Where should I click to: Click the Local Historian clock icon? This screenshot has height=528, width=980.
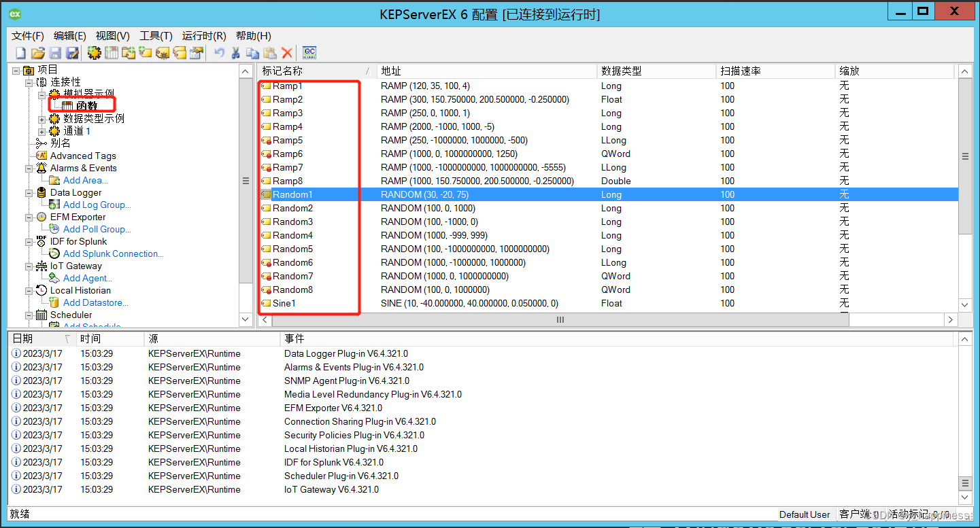click(x=41, y=290)
